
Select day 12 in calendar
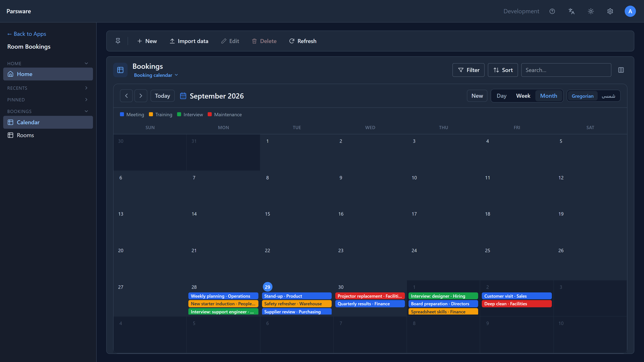tap(561, 178)
